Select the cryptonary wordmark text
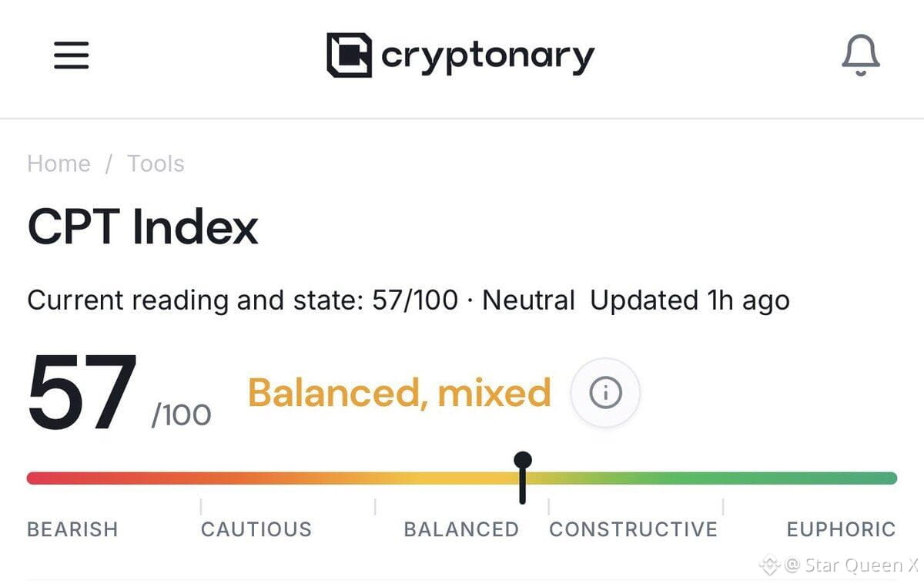Screen dimensions: 924x584 (x=488, y=57)
